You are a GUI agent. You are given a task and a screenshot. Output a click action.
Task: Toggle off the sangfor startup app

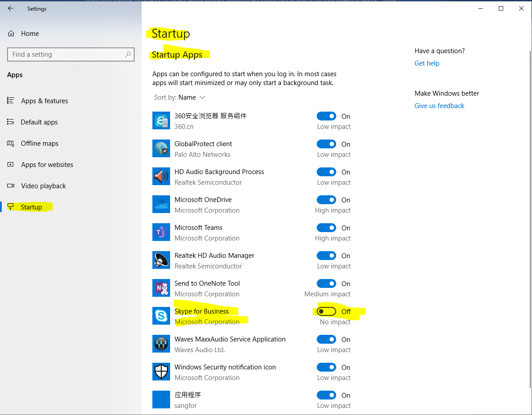pyautogui.click(x=326, y=395)
